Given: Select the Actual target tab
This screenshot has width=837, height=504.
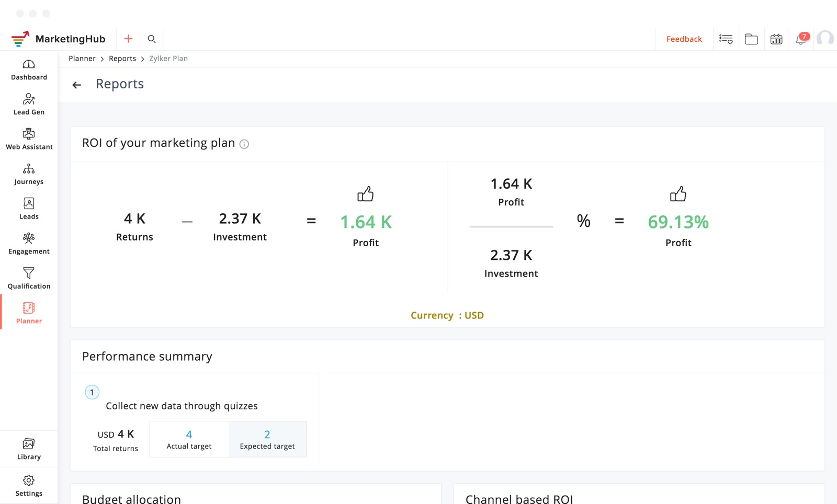Looking at the screenshot, I should (x=189, y=439).
